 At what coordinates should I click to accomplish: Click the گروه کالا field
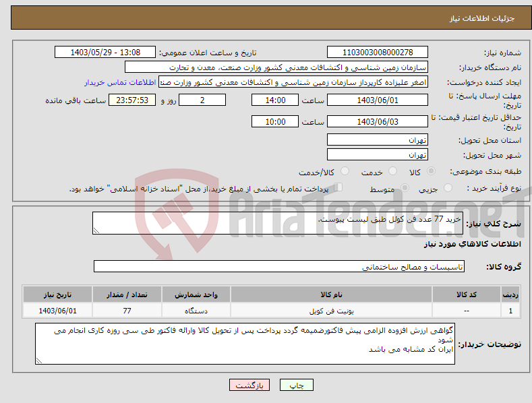pos(279,267)
